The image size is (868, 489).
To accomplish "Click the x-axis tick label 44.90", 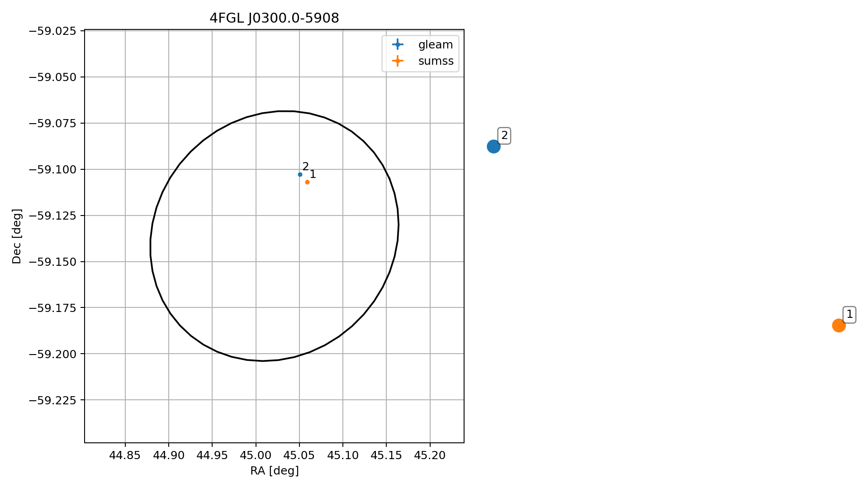I will point(169,455).
